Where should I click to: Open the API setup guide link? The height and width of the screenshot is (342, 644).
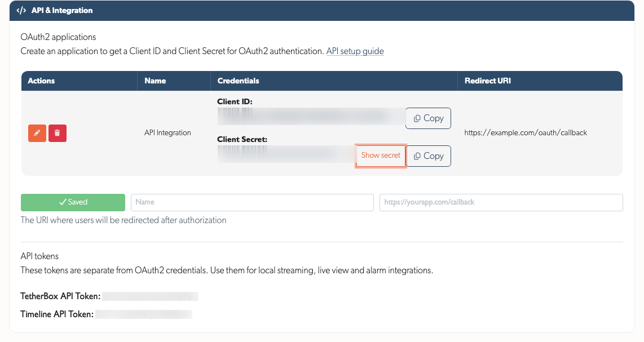pos(355,51)
